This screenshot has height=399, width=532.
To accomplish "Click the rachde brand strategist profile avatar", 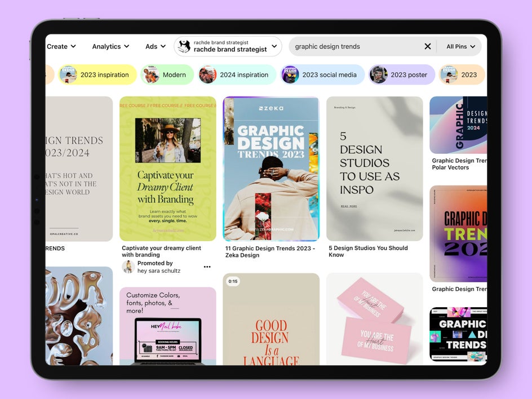I will click(184, 46).
